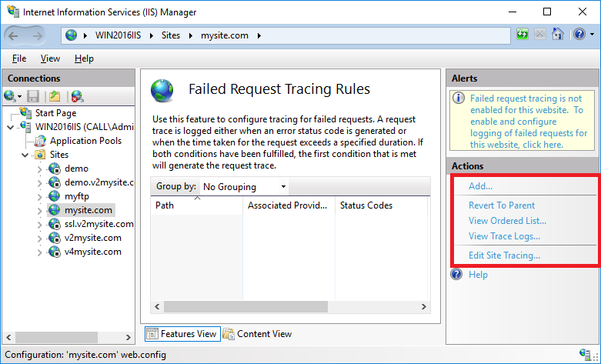Image resolution: width=601 pixels, height=364 pixels.
Task: Click the alert link to enable failed request tracing
Action: click(x=529, y=122)
